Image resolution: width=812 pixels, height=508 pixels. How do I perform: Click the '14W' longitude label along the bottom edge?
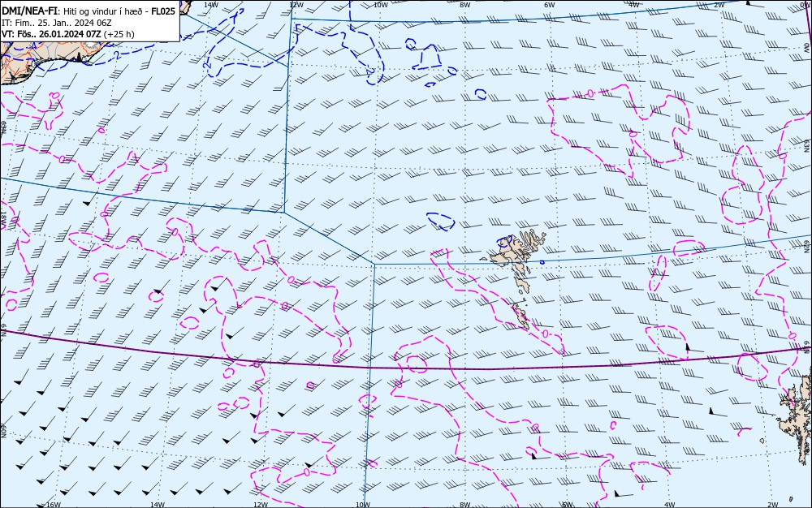pos(158,505)
